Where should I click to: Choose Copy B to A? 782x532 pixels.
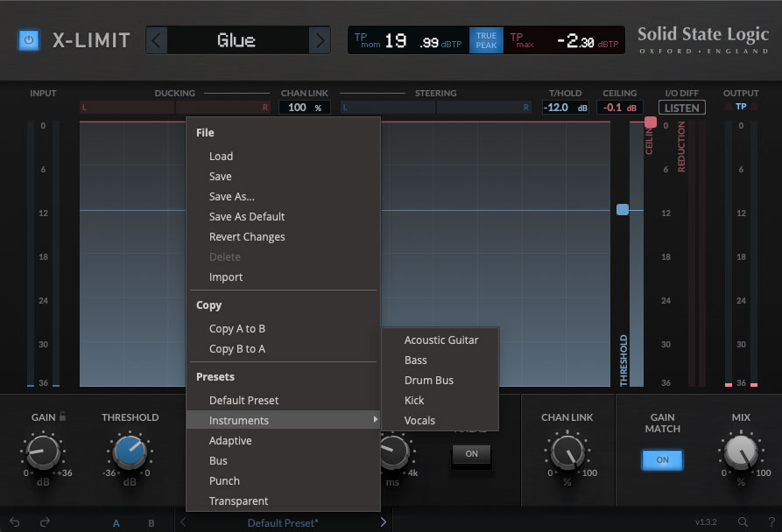pos(283,349)
